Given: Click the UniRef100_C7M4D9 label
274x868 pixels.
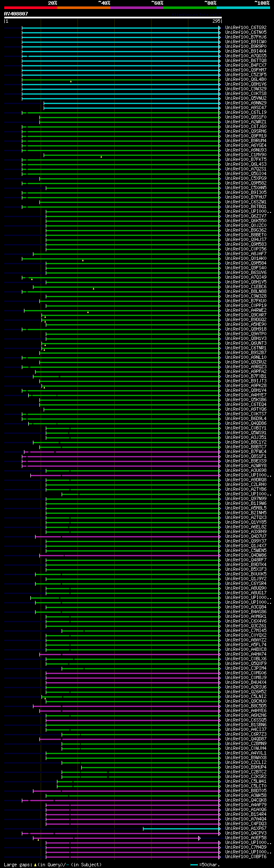Looking at the screenshot, I should [x=246, y=847].
